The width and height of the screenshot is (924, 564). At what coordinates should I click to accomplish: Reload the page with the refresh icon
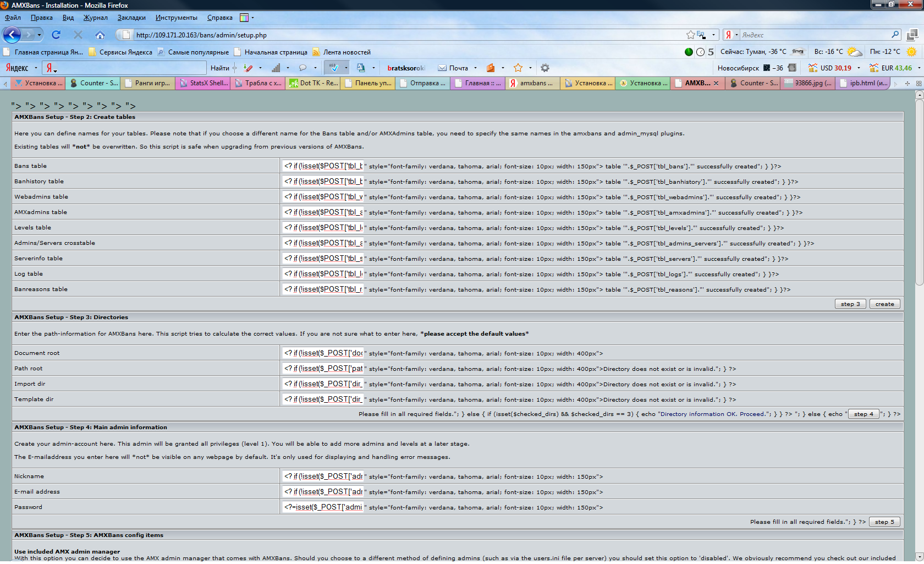click(56, 35)
